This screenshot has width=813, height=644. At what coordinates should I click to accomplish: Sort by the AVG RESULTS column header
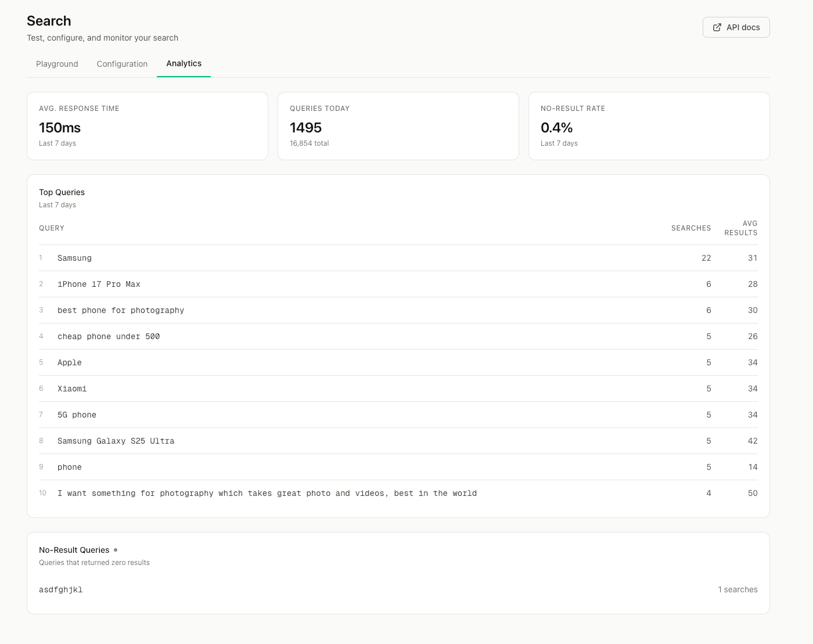(x=741, y=228)
